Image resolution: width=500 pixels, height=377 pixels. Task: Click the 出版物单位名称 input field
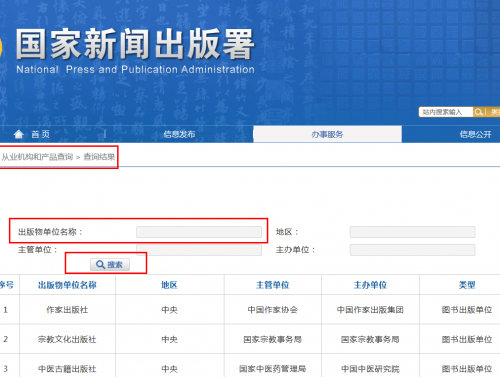coord(199,232)
